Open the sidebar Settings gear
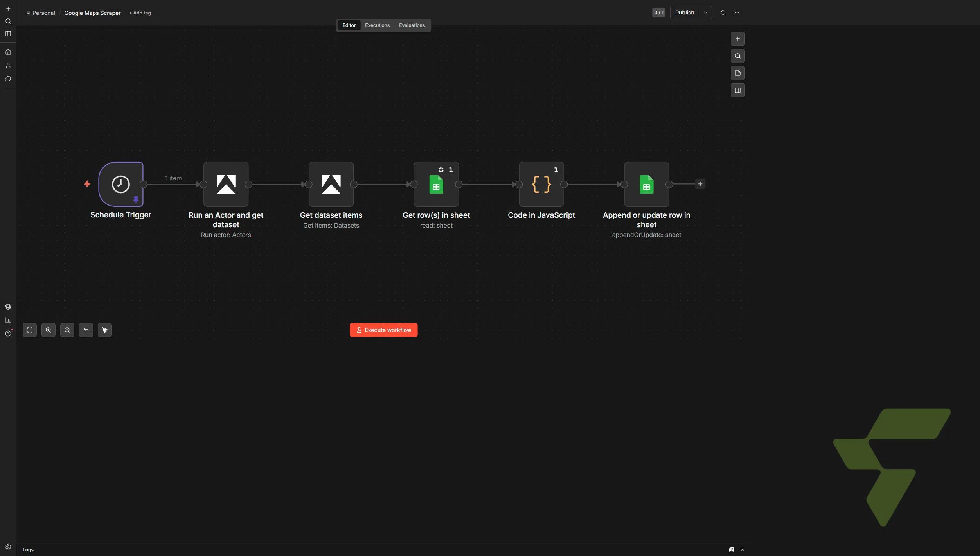This screenshot has width=980, height=556. [8, 547]
